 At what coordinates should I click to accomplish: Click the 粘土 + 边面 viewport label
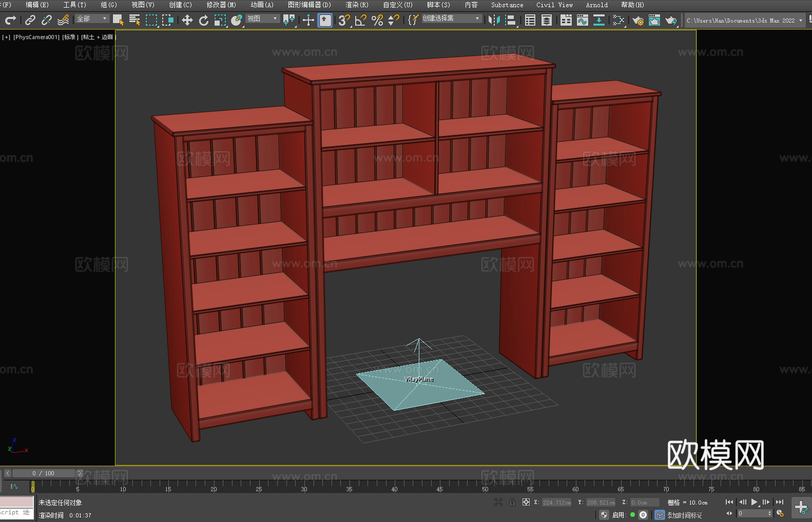tap(99, 37)
